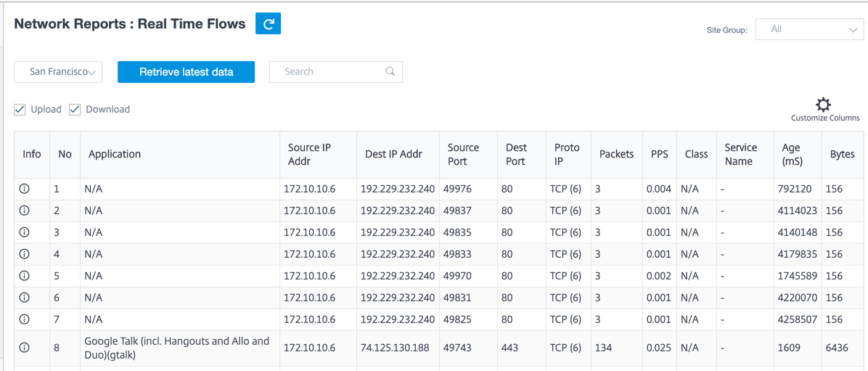Click destination IP 74.125.130.188

point(396,348)
